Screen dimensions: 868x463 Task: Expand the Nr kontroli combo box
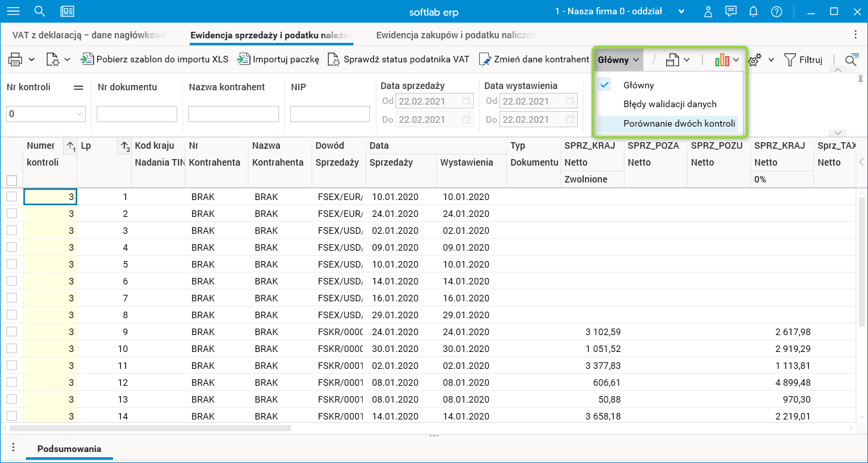click(x=80, y=114)
